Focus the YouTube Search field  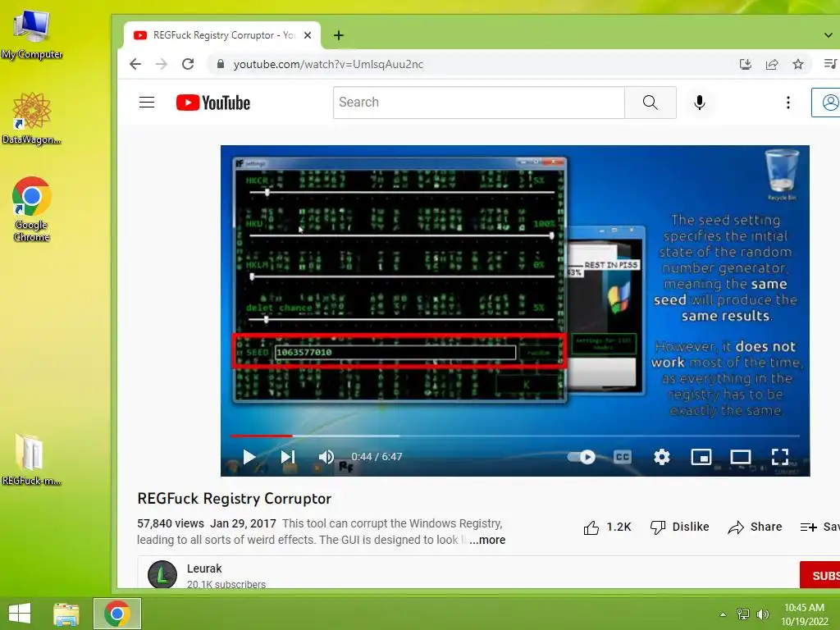coord(479,103)
